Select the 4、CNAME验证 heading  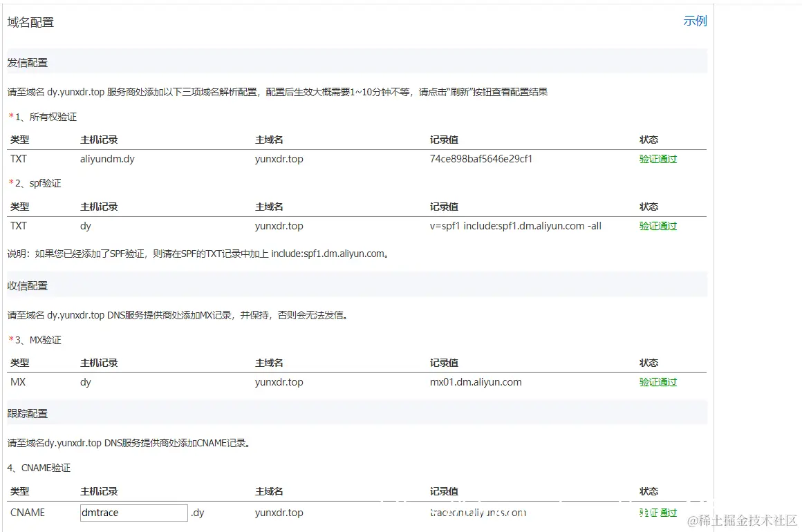tap(39, 468)
